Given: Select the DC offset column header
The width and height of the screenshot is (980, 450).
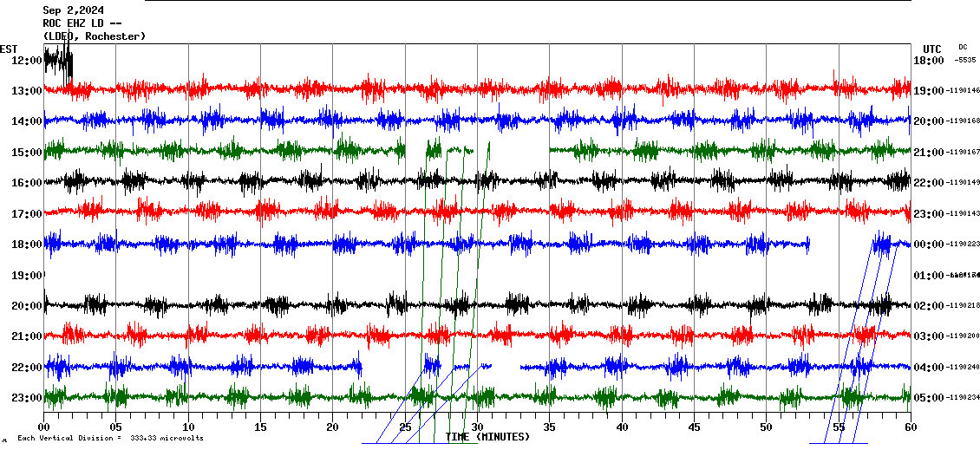Looking at the screenshot, I should pos(963,47).
